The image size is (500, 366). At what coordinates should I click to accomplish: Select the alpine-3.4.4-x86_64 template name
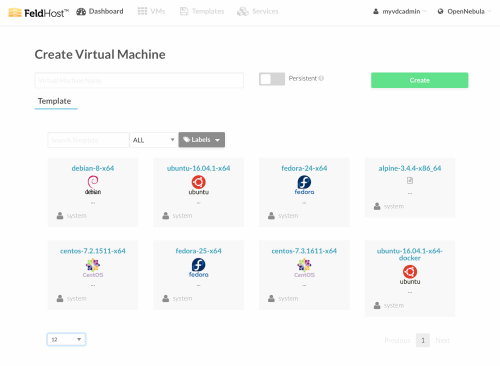tap(410, 168)
